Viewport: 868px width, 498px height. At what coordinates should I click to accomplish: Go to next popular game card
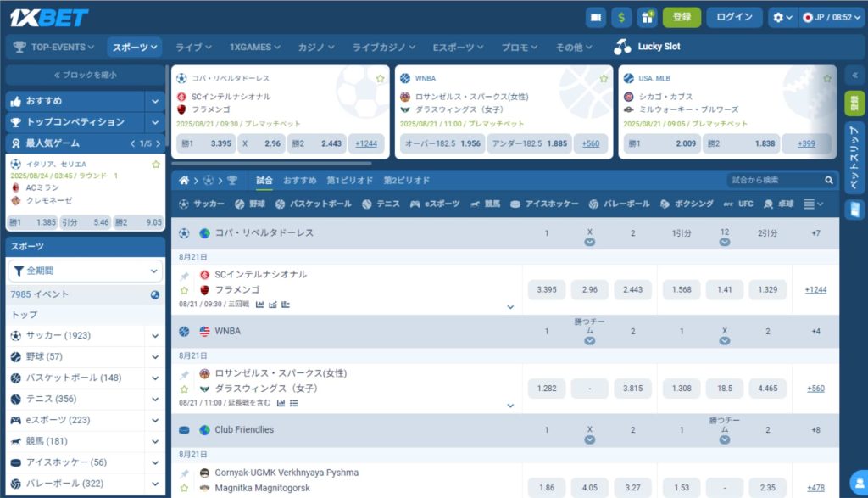coord(159,143)
